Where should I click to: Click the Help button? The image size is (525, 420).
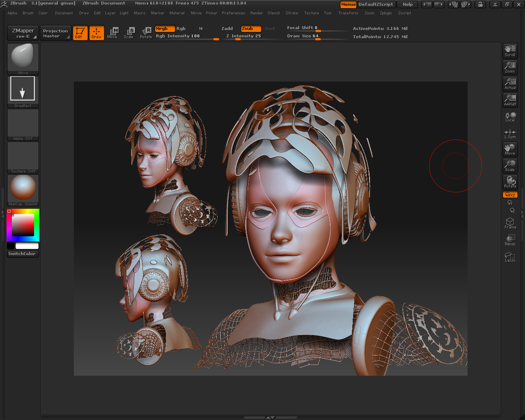coord(407,5)
